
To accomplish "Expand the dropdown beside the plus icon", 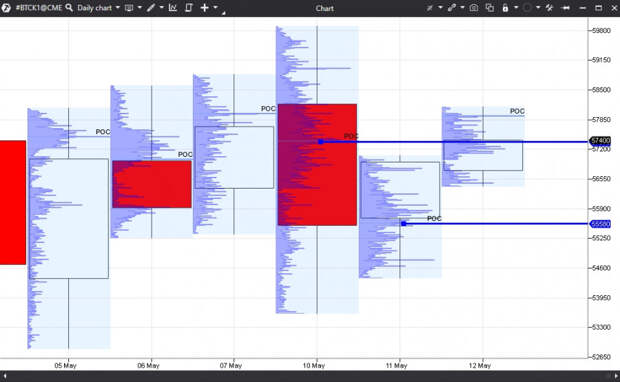I will click(x=215, y=8).
